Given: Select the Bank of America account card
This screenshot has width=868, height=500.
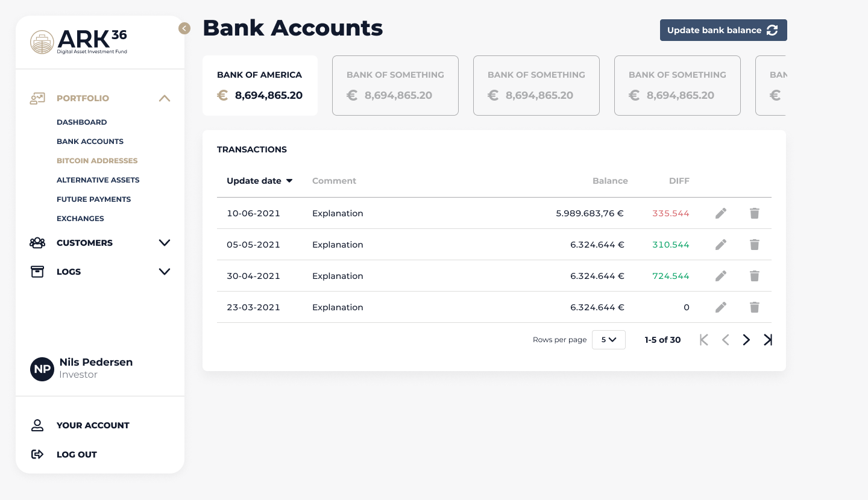Looking at the screenshot, I should click(x=260, y=86).
